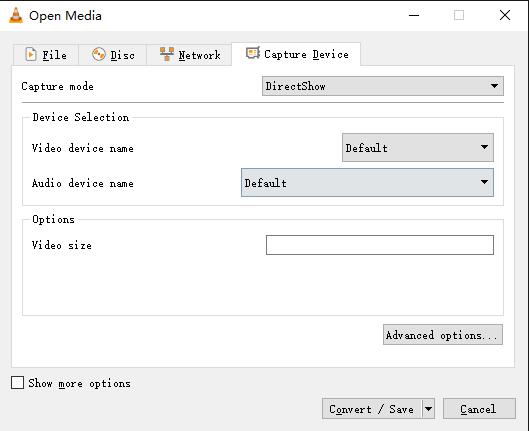529x431 pixels.
Task: Click the "Options" group title
Action: point(53,220)
